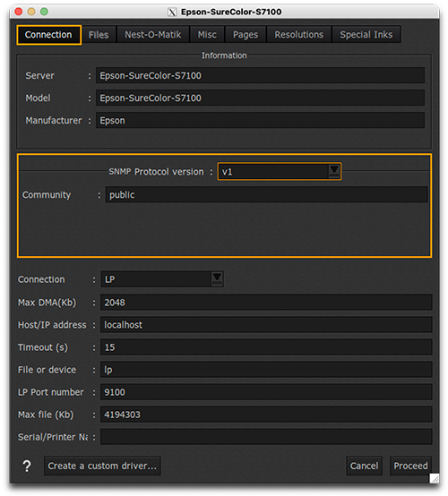
Task: Click the Max file (Kb) label
Action: [46, 415]
